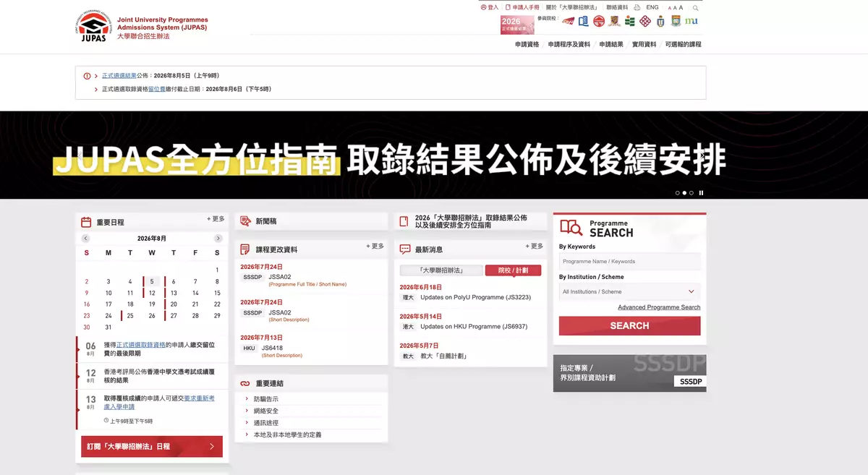The height and width of the screenshot is (475, 868).
Task: Go to previous calendar month
Action: click(85, 239)
